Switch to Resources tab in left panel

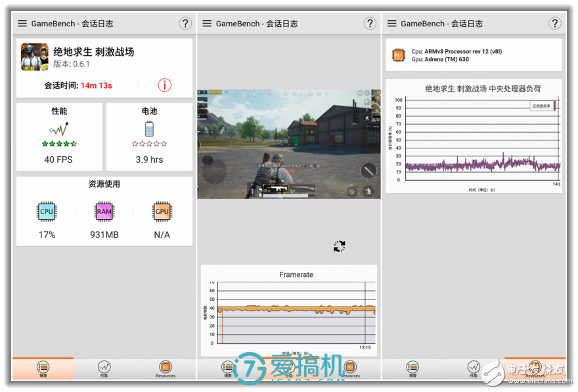click(x=166, y=368)
